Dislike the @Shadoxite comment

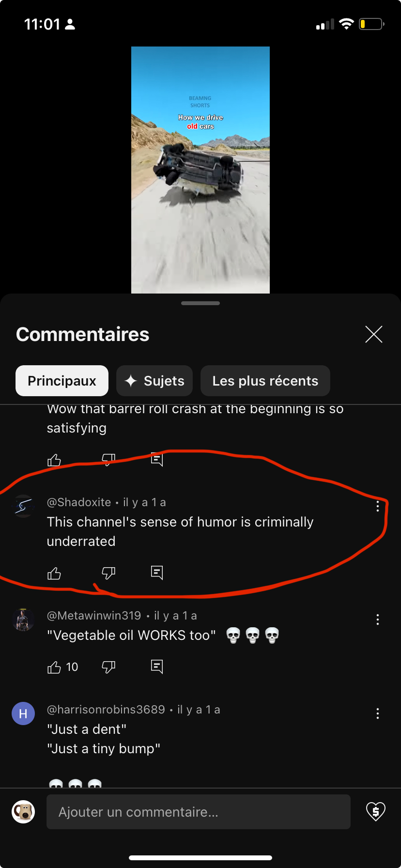pos(108,573)
